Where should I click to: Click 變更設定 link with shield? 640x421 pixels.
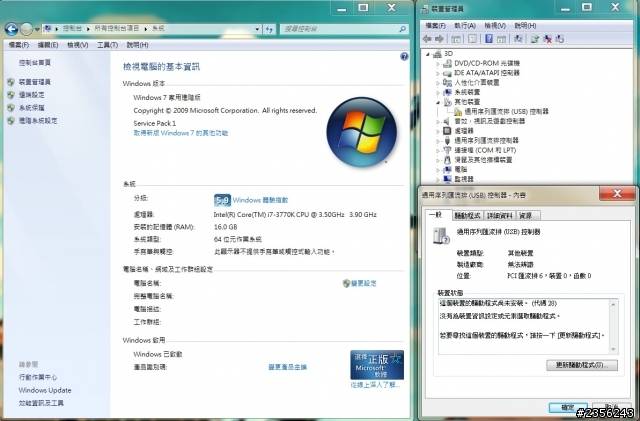363,283
